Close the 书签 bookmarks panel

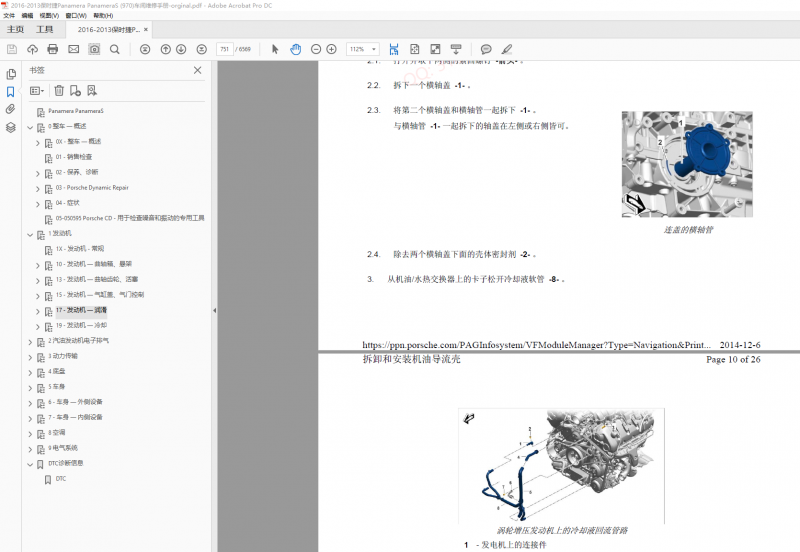pyautogui.click(x=197, y=70)
